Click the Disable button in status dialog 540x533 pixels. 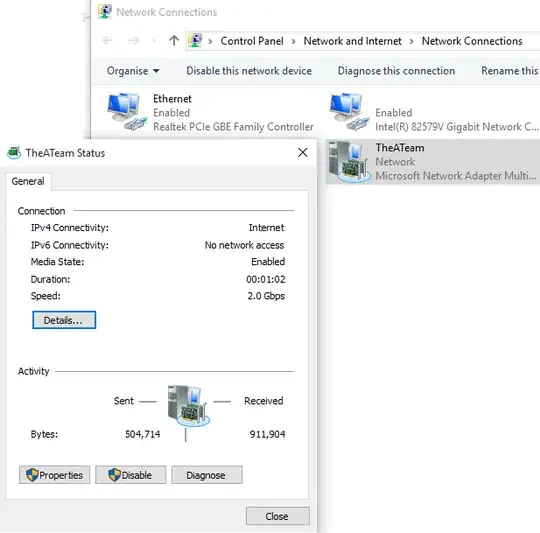tap(131, 475)
